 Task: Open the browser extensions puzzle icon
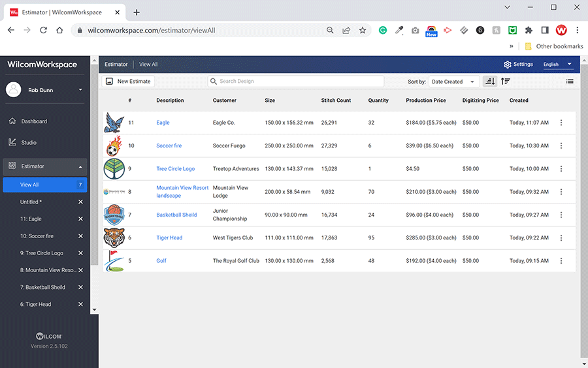[529, 31]
